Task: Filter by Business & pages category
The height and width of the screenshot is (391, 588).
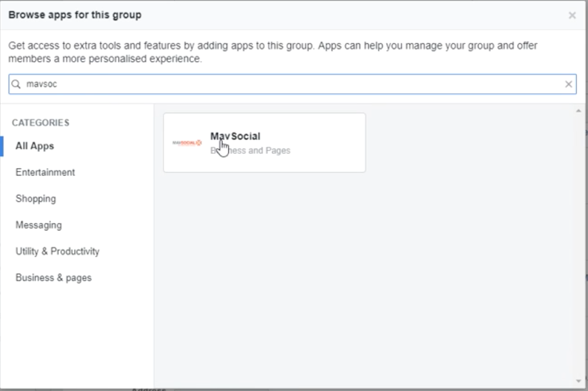Action: 53,277
